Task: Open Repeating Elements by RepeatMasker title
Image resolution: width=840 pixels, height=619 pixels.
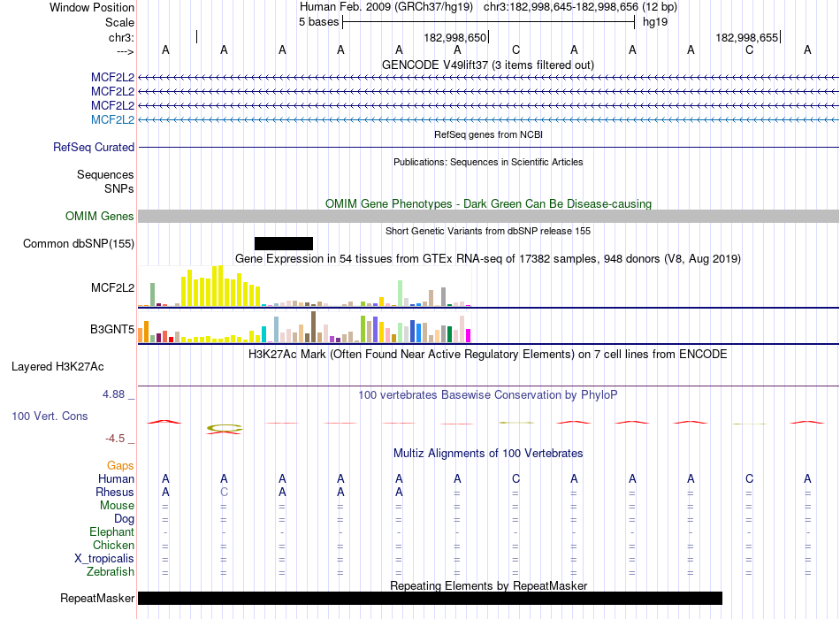Action: click(x=489, y=585)
